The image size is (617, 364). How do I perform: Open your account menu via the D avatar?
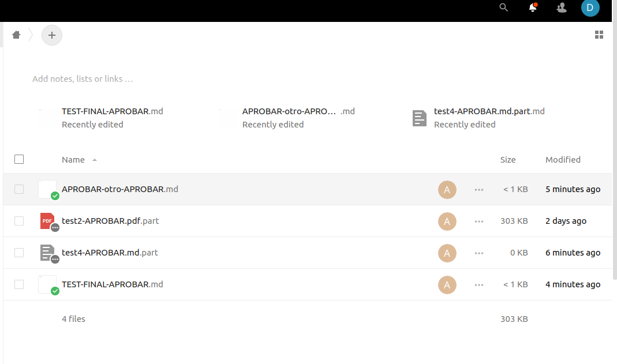(590, 8)
